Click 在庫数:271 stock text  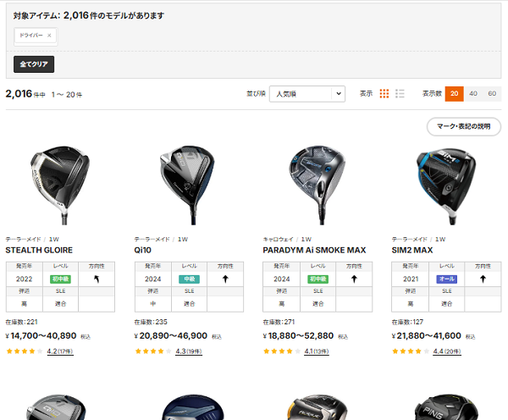pos(279,322)
